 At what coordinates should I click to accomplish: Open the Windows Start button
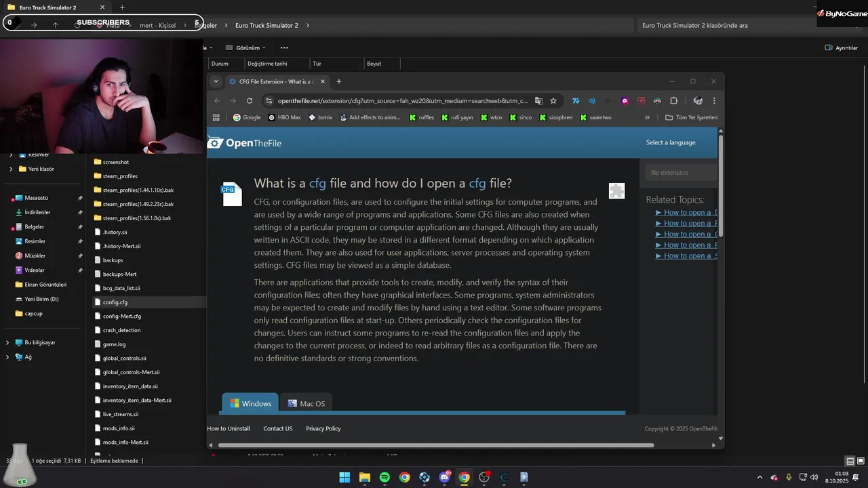(344, 477)
